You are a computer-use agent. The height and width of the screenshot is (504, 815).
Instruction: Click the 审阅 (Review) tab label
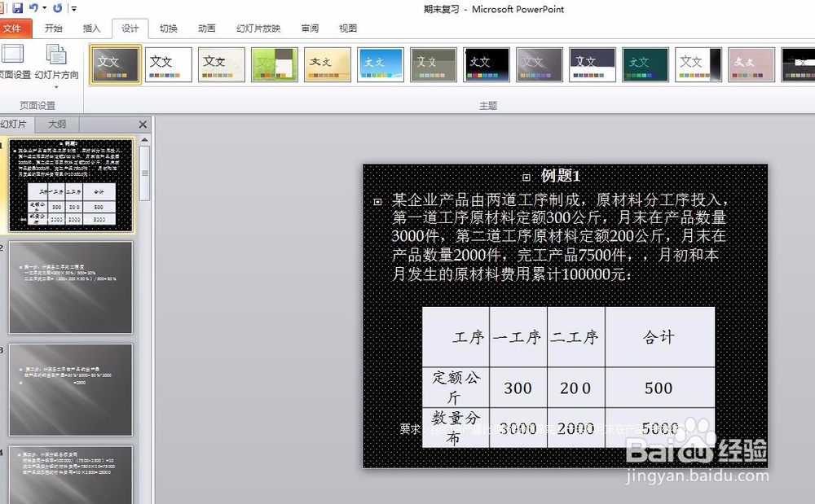(309, 28)
